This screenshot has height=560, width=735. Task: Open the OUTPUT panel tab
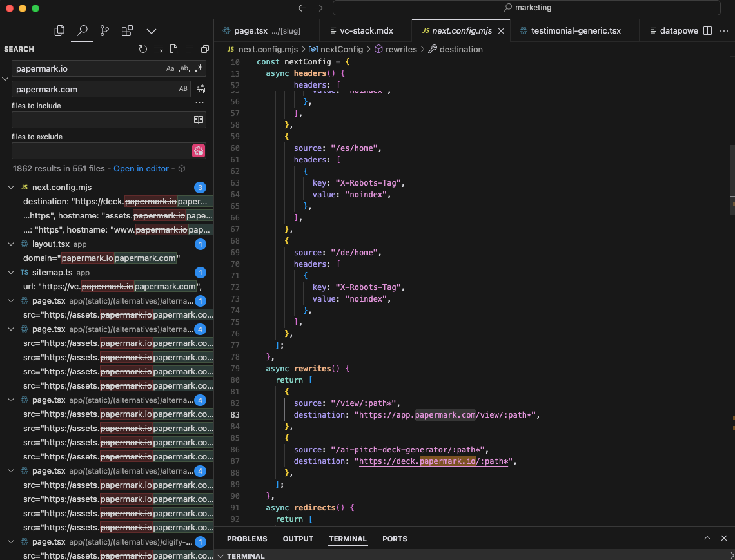pyautogui.click(x=298, y=539)
